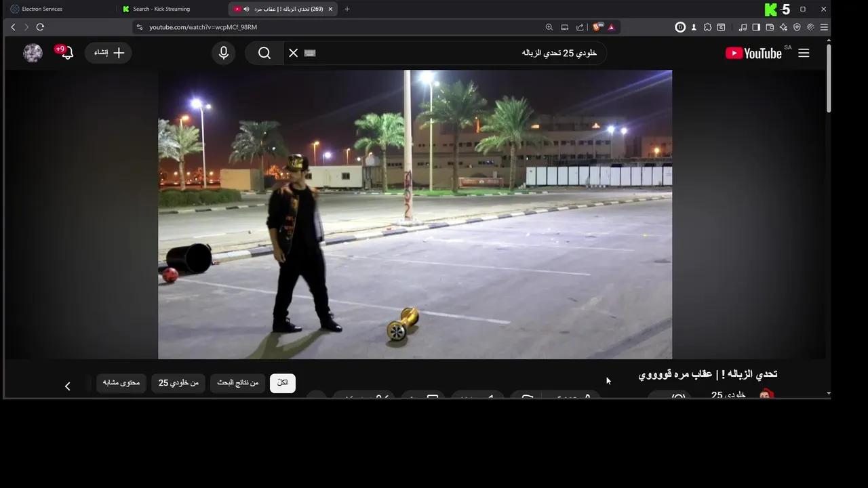The height and width of the screenshot is (488, 868).
Task: Switch to Electron Services tab
Action: (x=60, y=9)
